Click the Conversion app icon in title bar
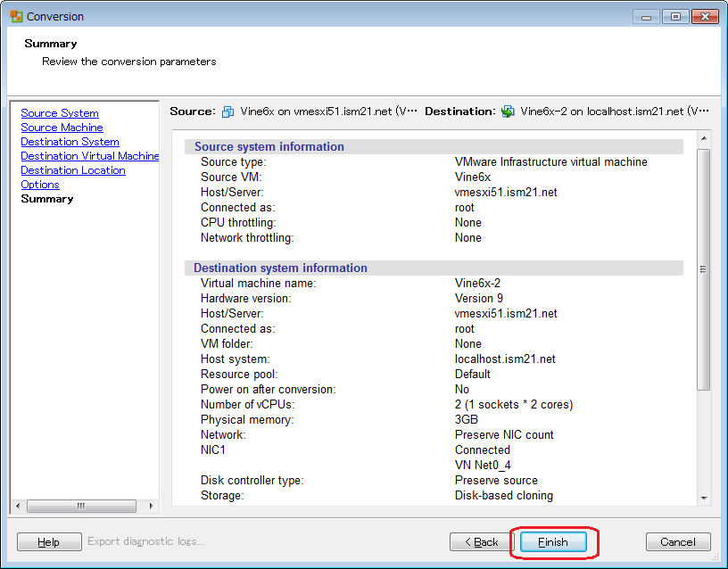Viewport: 728px width, 569px height. (x=16, y=16)
